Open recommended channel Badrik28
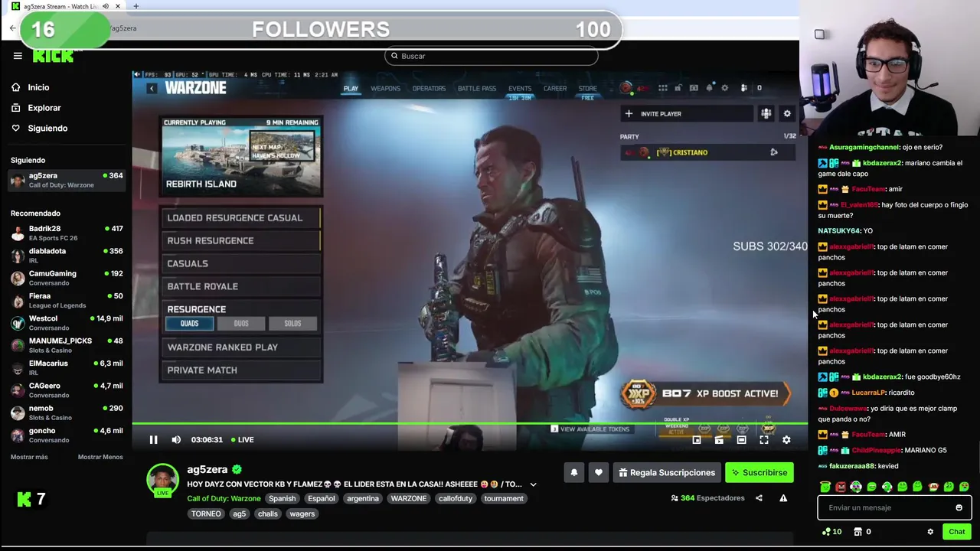The width and height of the screenshot is (980, 551). tap(67, 233)
